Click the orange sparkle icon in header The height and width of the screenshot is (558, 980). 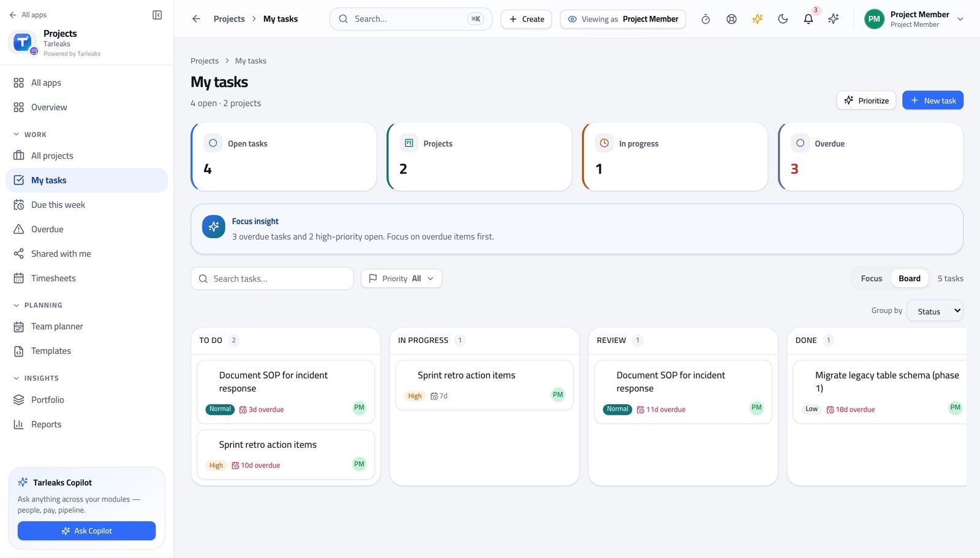(x=757, y=19)
